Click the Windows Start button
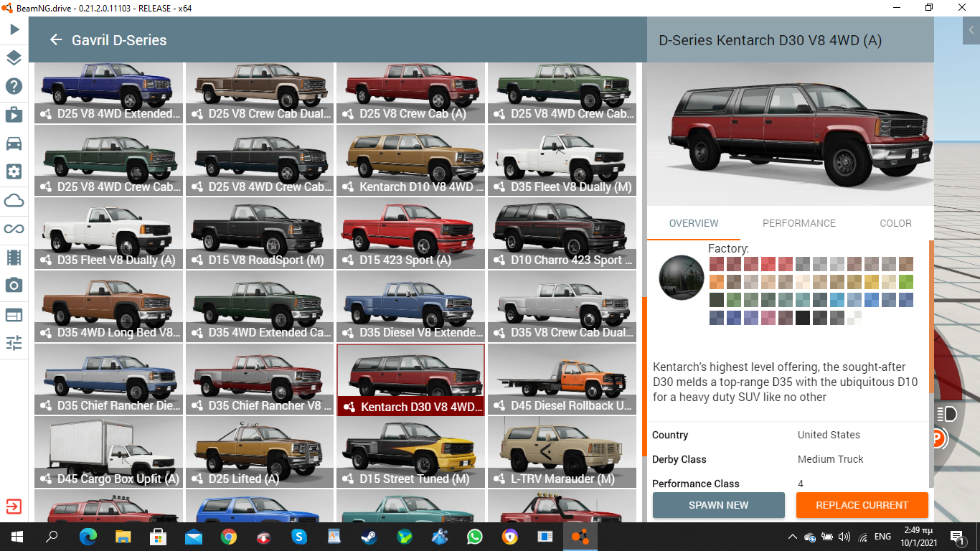Viewport: 980px width, 551px height. 17,537
